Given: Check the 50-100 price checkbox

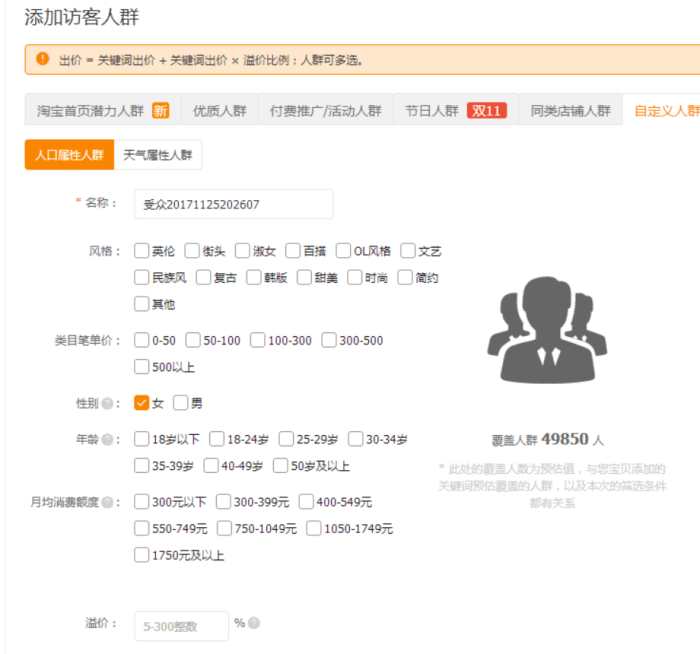Looking at the screenshot, I should (x=193, y=340).
